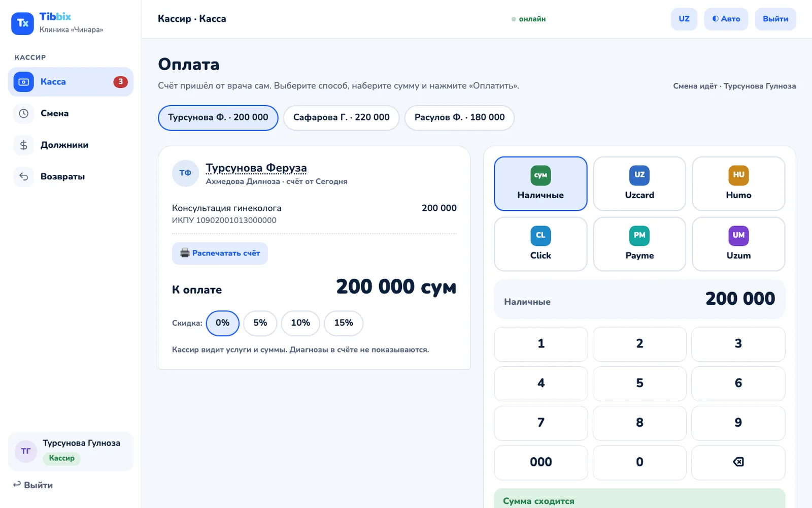Select the 15% discount option
Viewport: 812px width, 508px height.
tap(344, 323)
